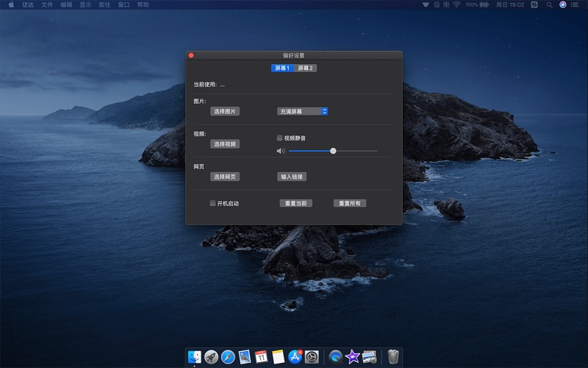Open Notification Center list icon
The height and width of the screenshot is (368, 588).
point(575,4)
